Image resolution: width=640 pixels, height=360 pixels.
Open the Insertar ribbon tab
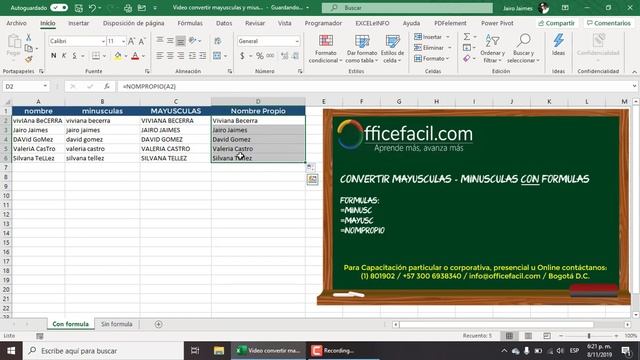[78, 23]
